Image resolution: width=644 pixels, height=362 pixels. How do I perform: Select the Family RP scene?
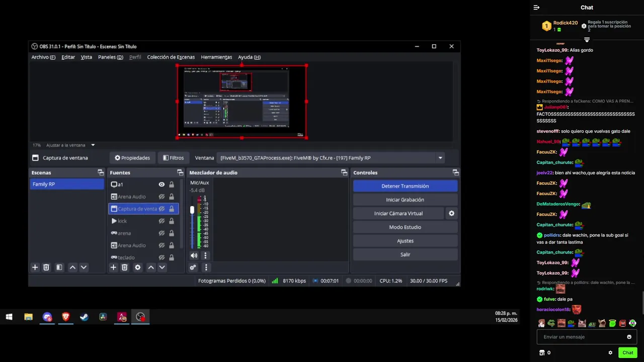pos(67,185)
